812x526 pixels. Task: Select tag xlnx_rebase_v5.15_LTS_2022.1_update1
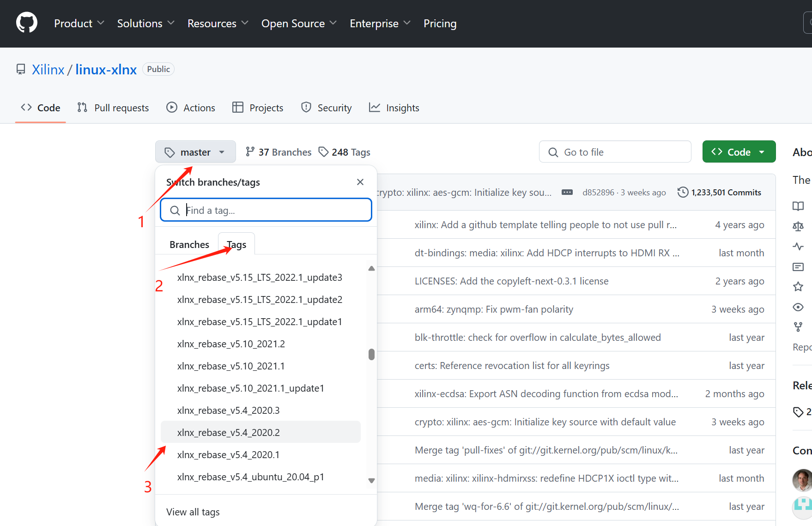[x=260, y=322]
